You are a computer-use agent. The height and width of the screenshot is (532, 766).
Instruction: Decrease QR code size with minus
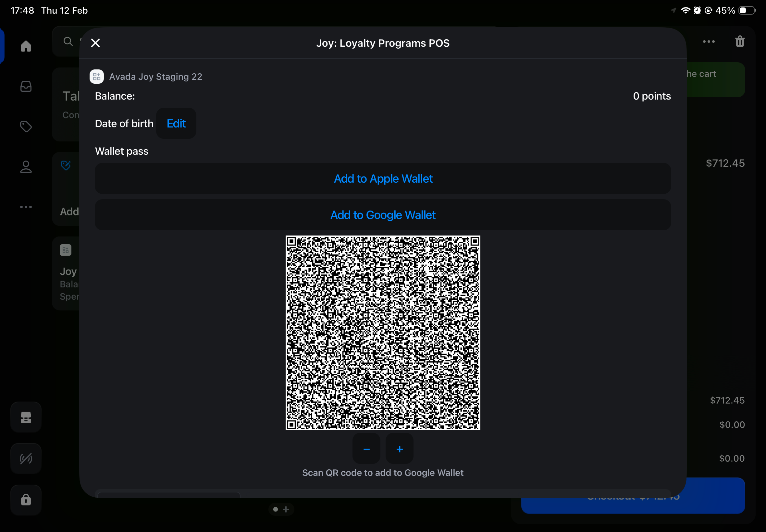(x=366, y=449)
